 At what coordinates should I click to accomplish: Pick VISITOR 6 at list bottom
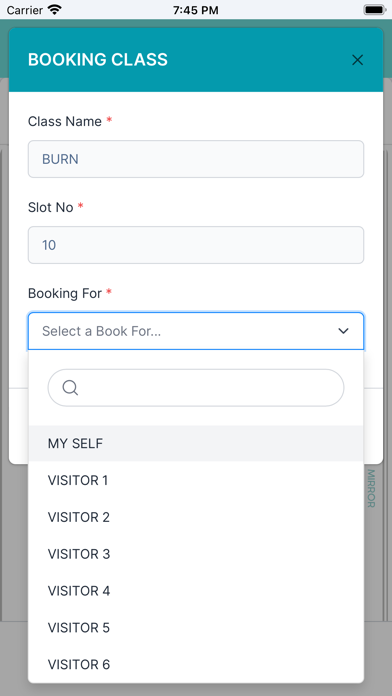[196, 664]
